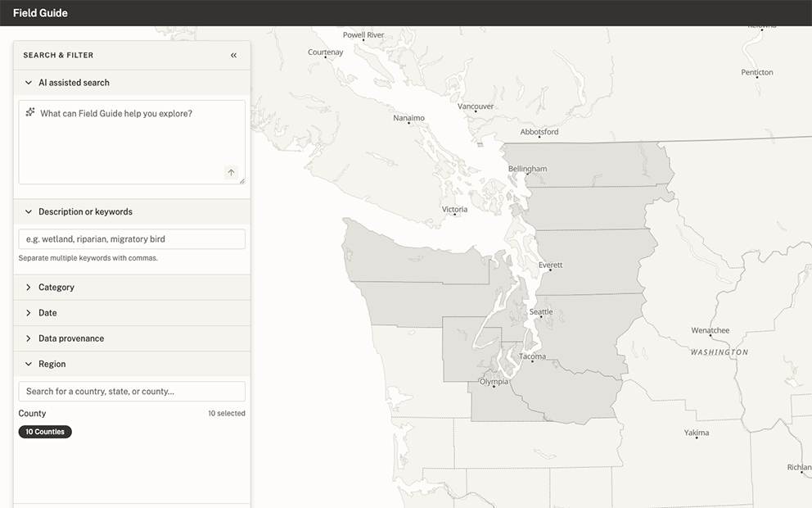
Task: Open the Field Guide home title
Action: click(x=40, y=13)
